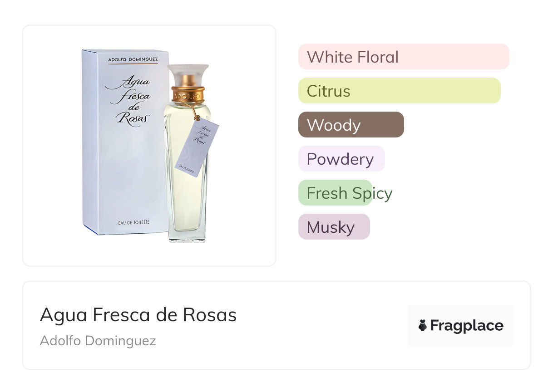Click the Fragplace wordmark text
Viewport: 553px width, 392px height.
466,325
